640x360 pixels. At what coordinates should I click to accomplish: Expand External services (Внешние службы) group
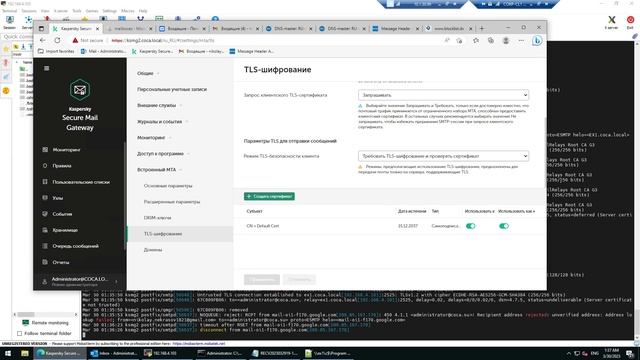click(x=159, y=105)
